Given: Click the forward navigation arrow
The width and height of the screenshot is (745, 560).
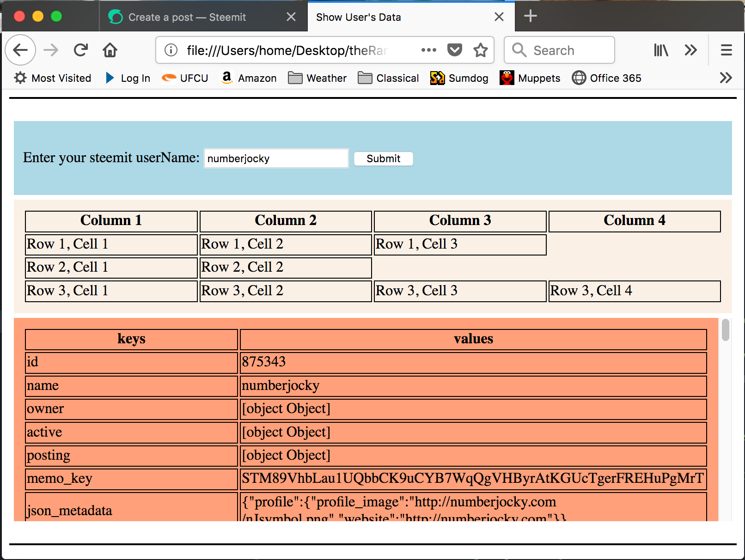Looking at the screenshot, I should pos(51,50).
